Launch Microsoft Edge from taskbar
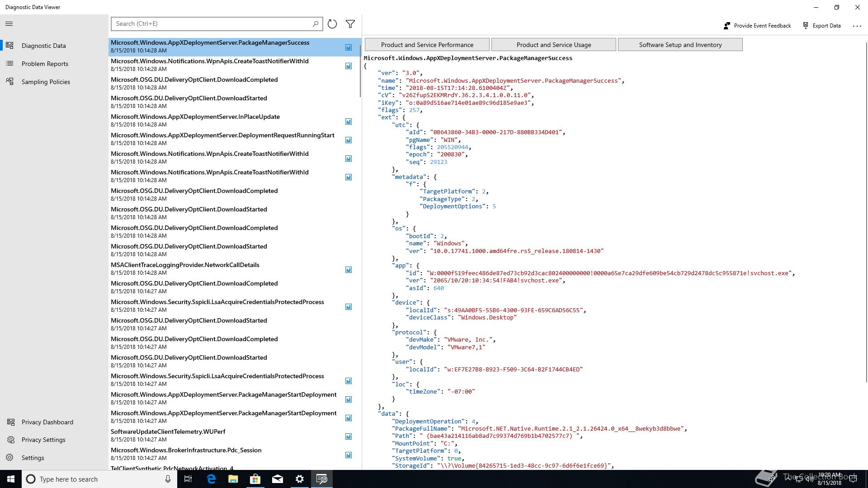The image size is (868, 488). [211, 479]
